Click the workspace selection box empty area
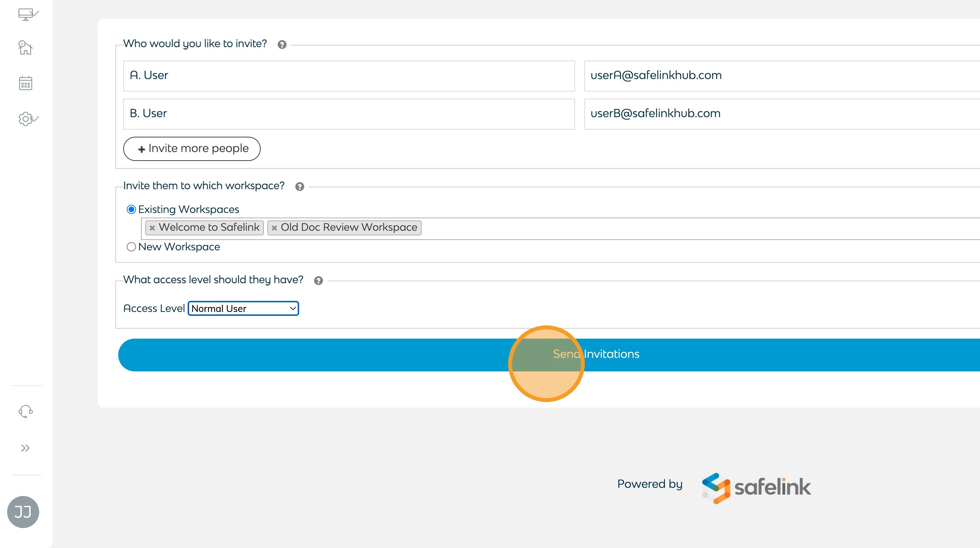Image resolution: width=980 pixels, height=548 pixels. point(685,228)
